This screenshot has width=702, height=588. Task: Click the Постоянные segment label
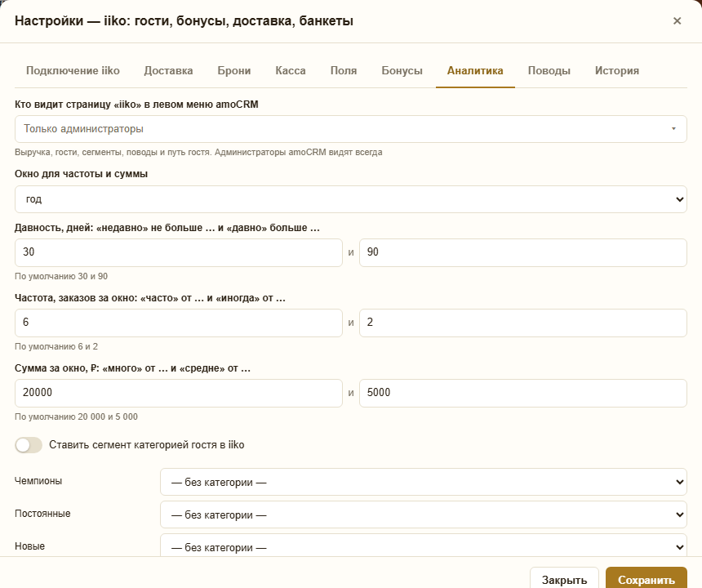(42, 514)
